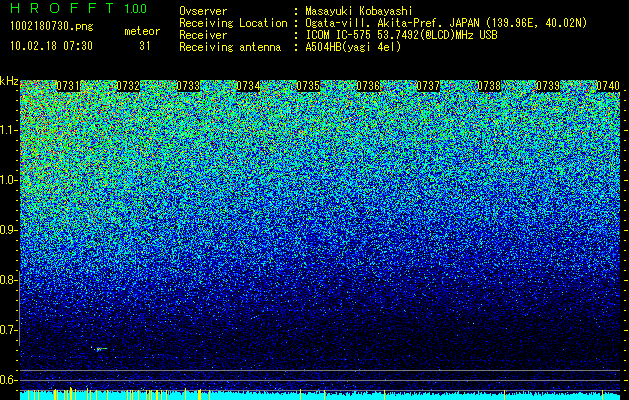629x400 pixels.
Task: Click the 0734 time marker
Action: tap(248, 86)
